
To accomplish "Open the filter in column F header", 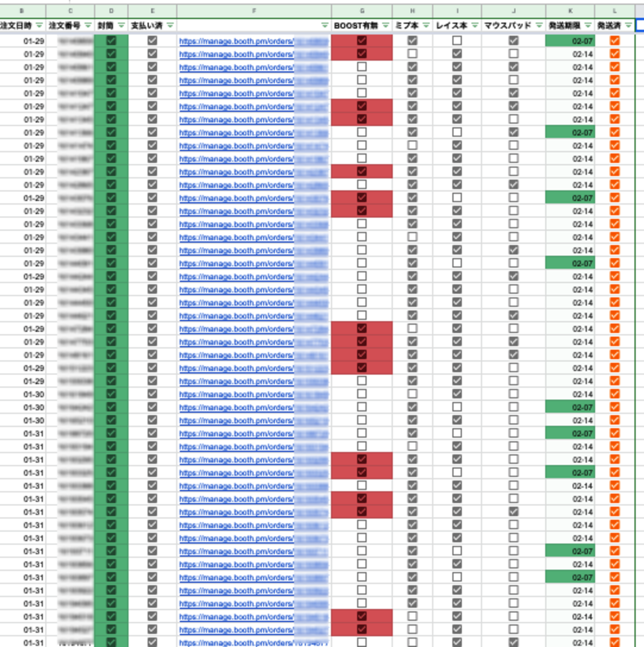I will point(324,25).
